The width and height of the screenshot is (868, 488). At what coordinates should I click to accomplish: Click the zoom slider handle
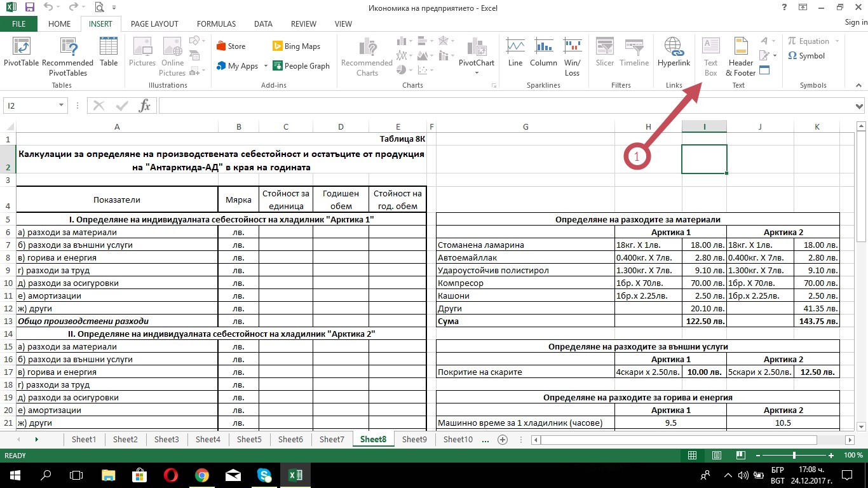(794, 456)
